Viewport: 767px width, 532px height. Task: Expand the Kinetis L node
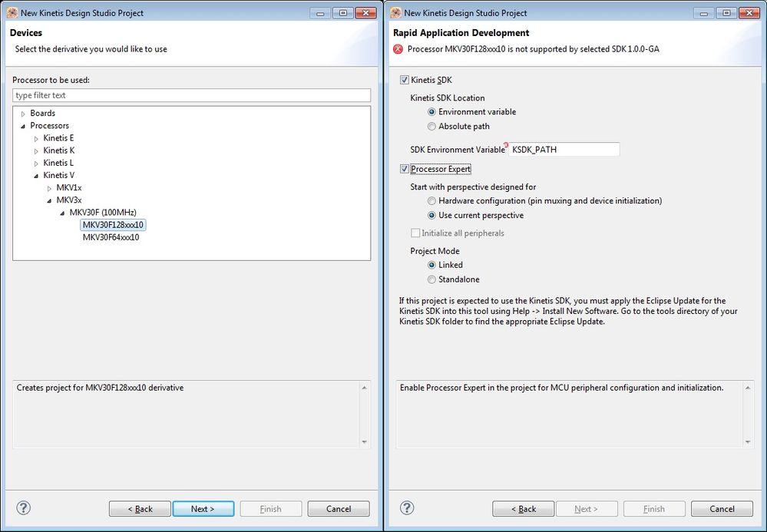click(x=36, y=164)
